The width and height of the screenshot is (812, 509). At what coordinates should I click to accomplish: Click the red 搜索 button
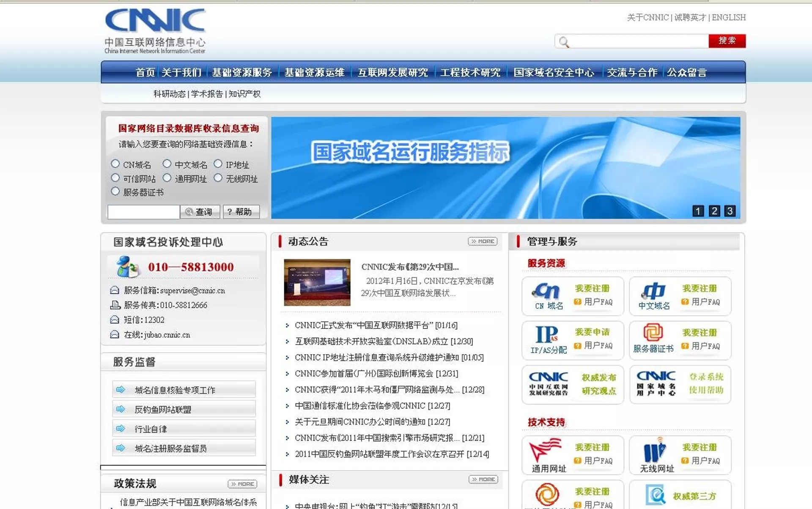727,41
